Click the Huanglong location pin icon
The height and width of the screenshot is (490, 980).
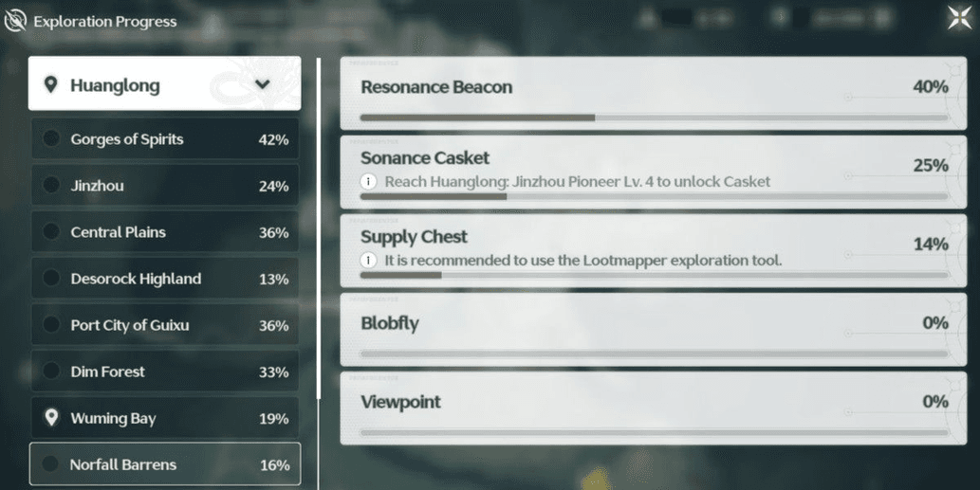coord(50,85)
